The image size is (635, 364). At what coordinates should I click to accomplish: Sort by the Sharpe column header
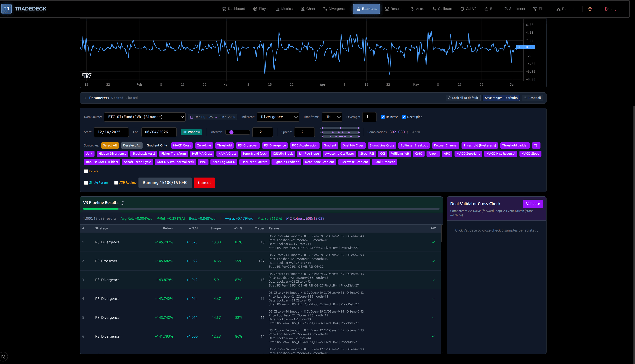tap(215, 228)
